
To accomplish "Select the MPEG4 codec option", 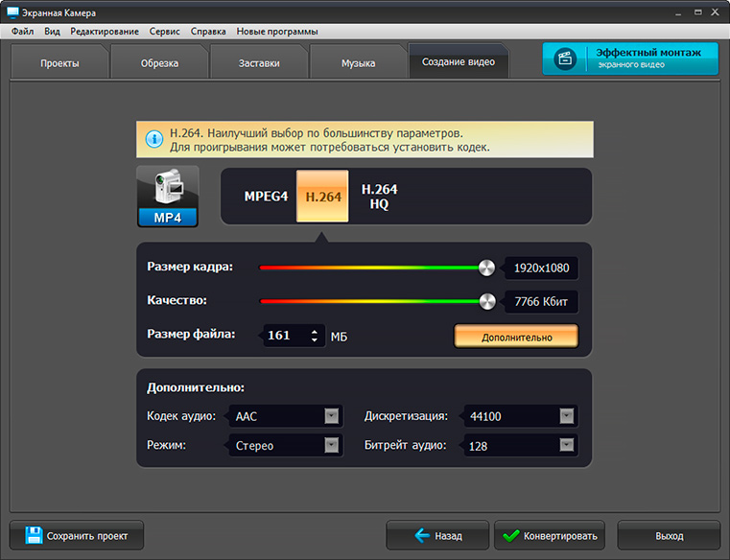I will pos(266,197).
